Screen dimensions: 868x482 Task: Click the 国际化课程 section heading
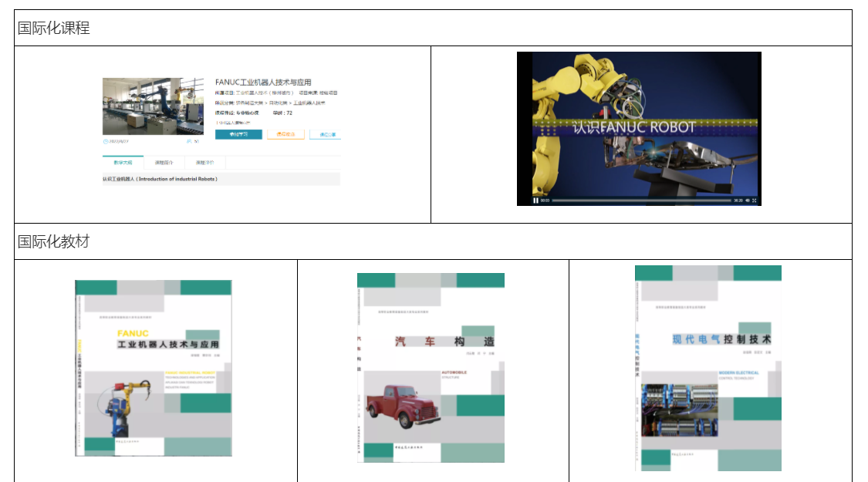[x=54, y=28]
